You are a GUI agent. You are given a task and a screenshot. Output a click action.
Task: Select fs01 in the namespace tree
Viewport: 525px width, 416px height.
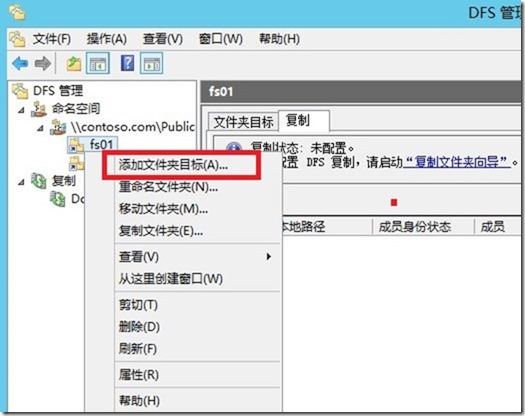(101, 145)
